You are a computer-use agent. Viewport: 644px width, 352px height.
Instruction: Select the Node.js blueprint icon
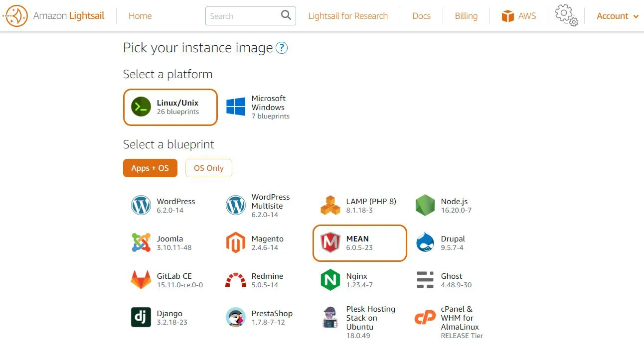pyautogui.click(x=425, y=205)
